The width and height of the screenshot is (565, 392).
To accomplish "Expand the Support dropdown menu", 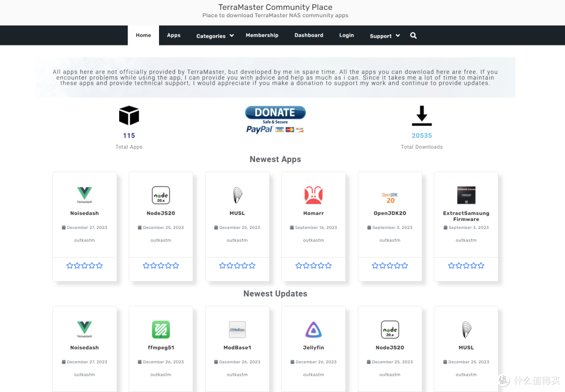I will pyautogui.click(x=385, y=36).
